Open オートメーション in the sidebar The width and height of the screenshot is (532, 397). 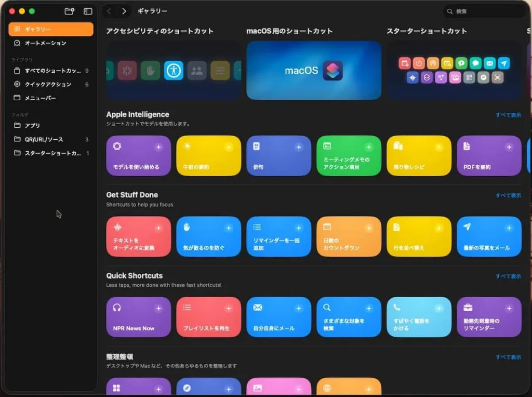51,43
